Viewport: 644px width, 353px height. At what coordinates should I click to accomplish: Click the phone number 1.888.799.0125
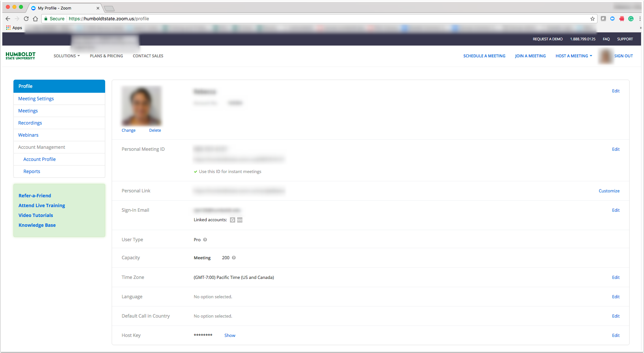pos(583,39)
